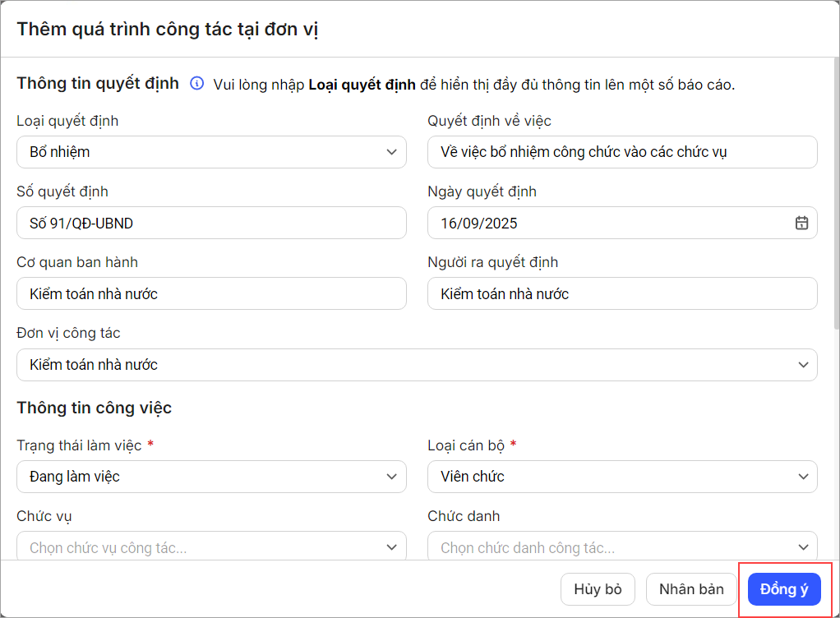
Task: Click the date text 16/09/2025
Action: tap(479, 223)
